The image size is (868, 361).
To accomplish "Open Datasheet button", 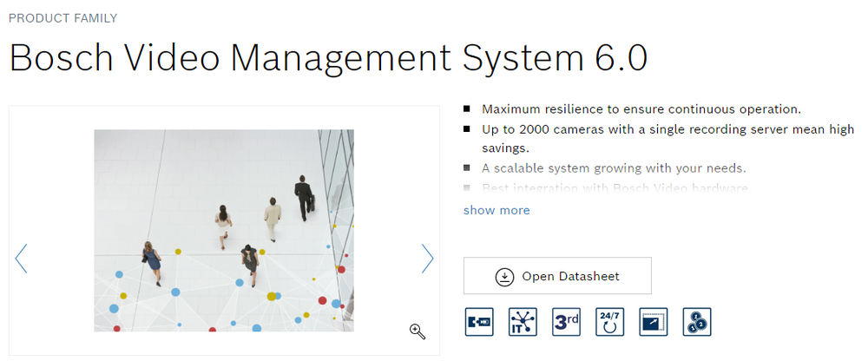I will point(557,276).
